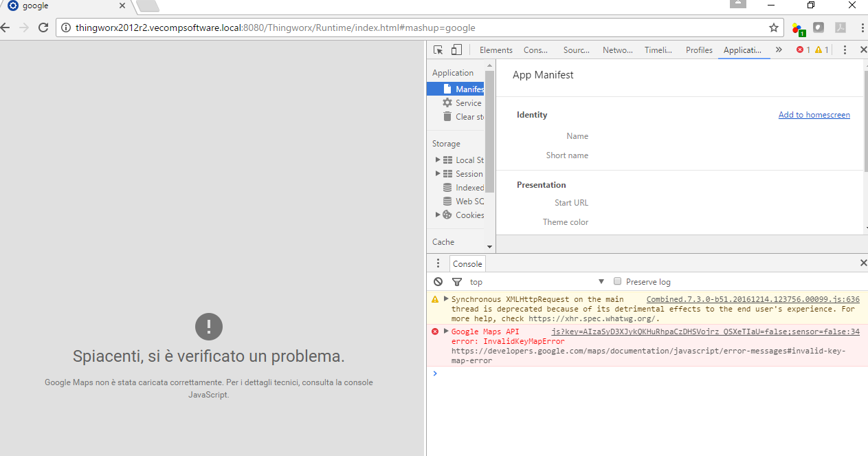Image resolution: width=868 pixels, height=456 pixels.
Task: Click the red error count indicator
Action: point(803,50)
